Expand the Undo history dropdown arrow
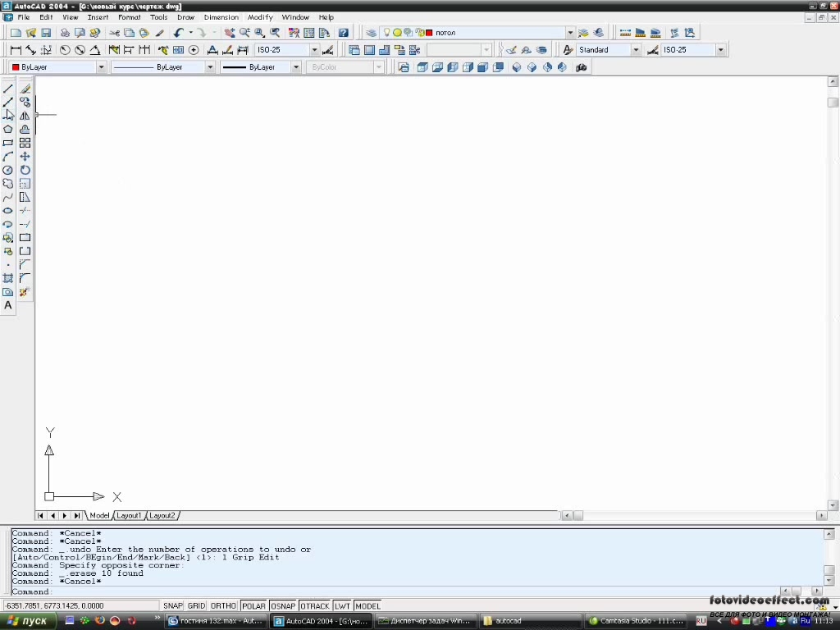The image size is (840, 630). tap(190, 33)
